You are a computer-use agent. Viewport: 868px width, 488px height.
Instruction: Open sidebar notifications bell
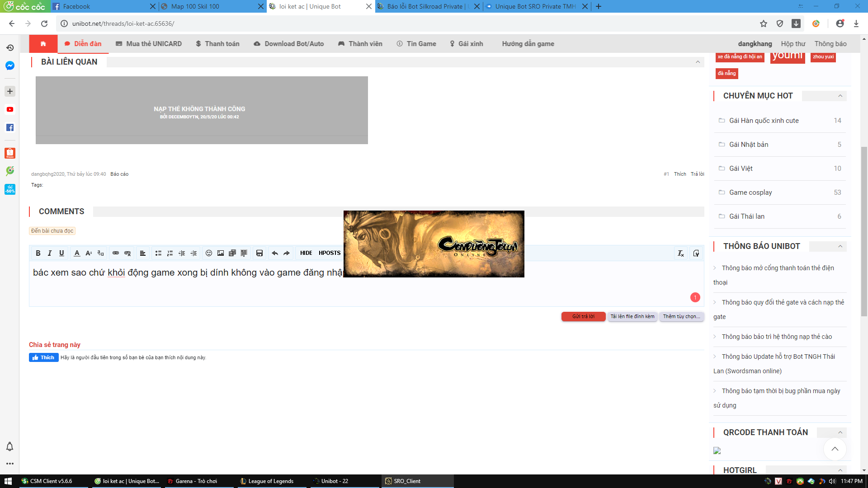[x=9, y=447]
